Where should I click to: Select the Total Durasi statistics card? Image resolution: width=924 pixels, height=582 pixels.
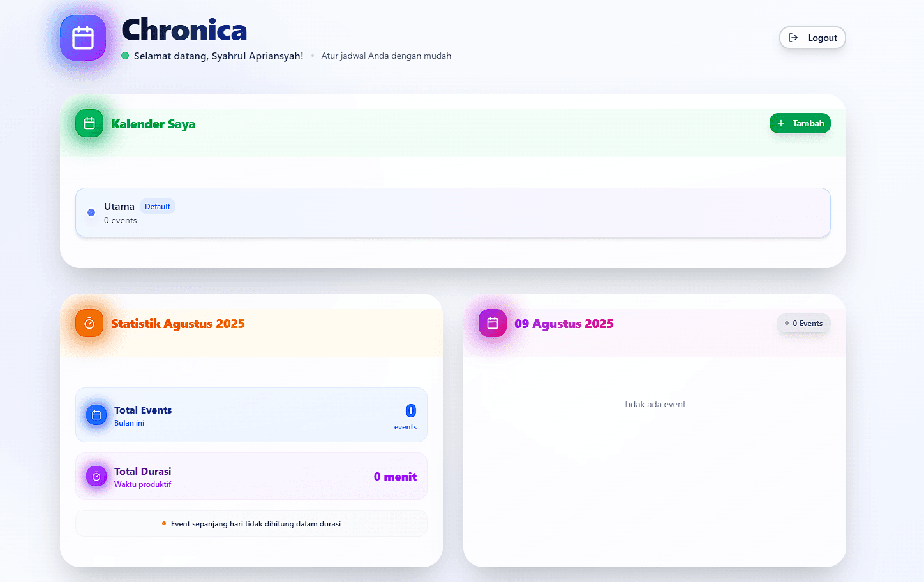(251, 476)
